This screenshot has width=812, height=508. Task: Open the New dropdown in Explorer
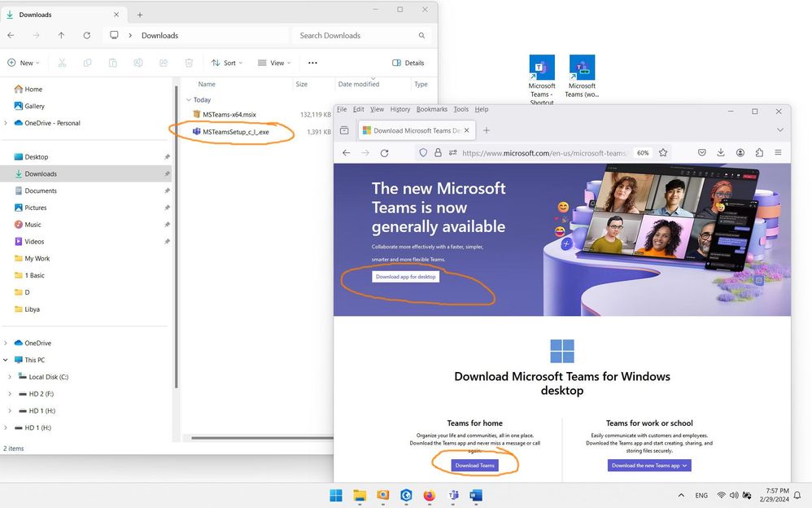(x=24, y=63)
